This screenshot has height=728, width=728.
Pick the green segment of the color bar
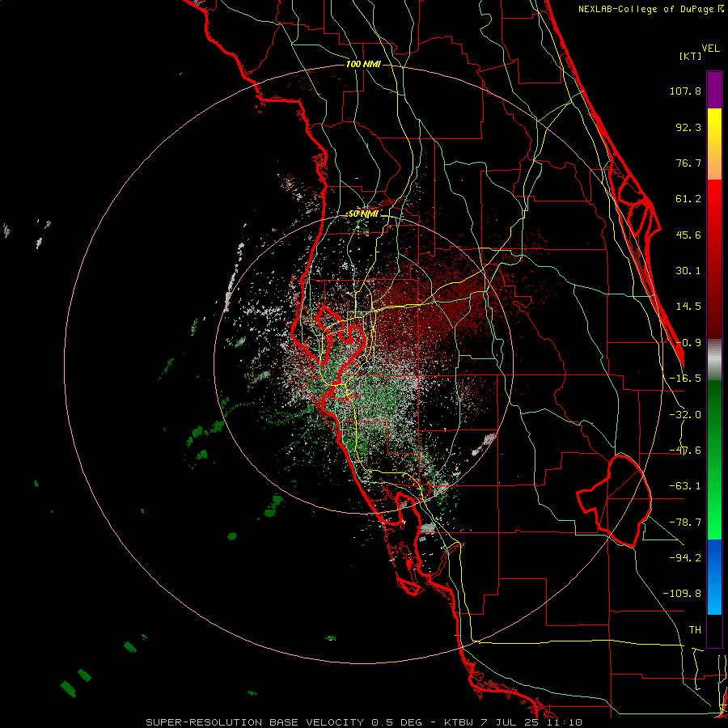pos(714,459)
